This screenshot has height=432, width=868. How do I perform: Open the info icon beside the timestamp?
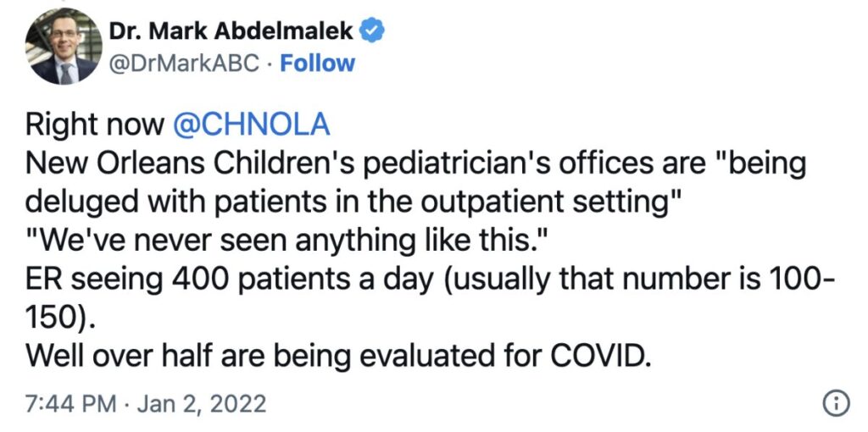[x=836, y=404]
